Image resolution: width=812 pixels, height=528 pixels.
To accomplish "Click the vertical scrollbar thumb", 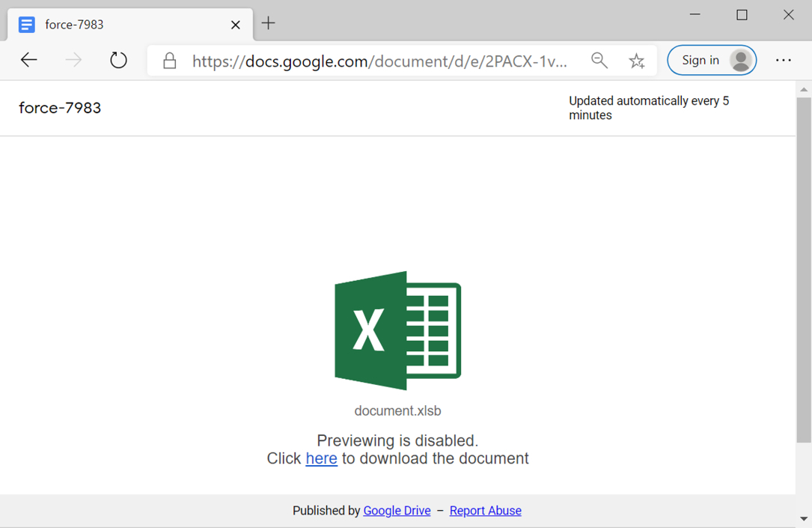I will (804, 270).
